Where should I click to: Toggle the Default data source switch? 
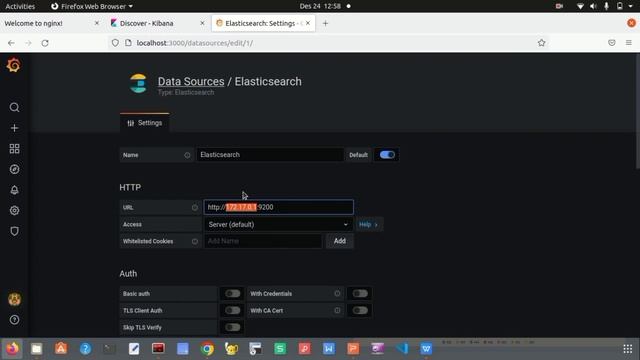(387, 155)
